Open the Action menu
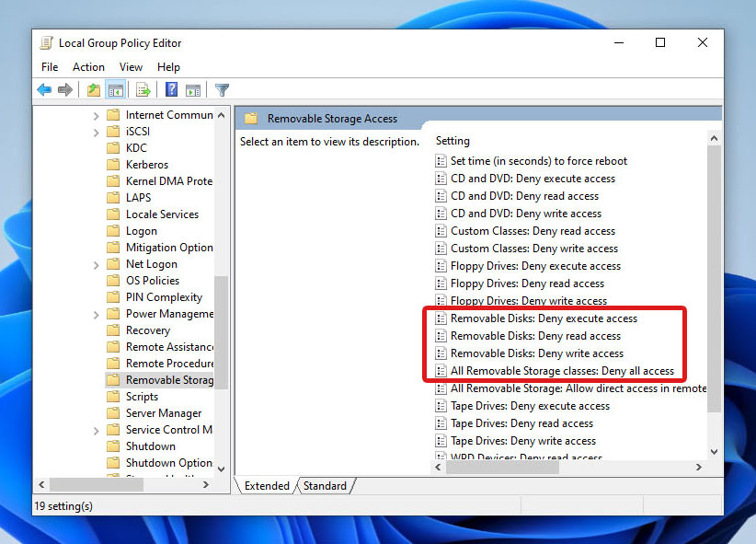The width and height of the screenshot is (756, 544). pos(88,66)
